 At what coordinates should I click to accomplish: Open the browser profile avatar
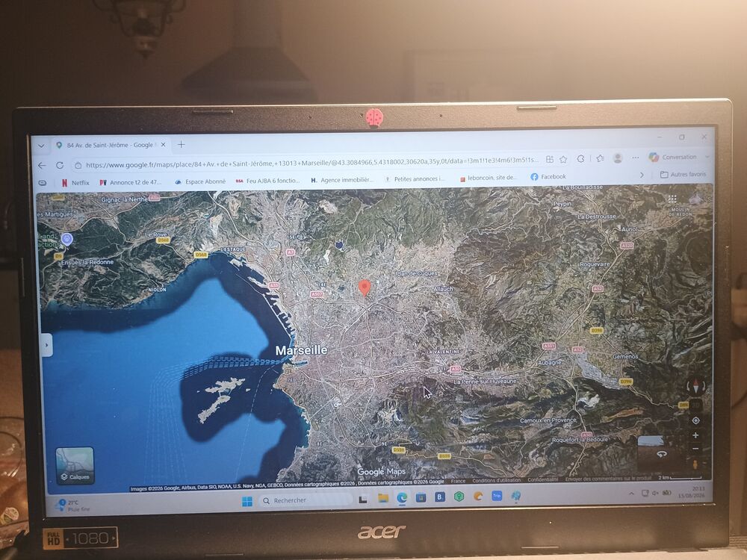pyautogui.click(x=618, y=158)
